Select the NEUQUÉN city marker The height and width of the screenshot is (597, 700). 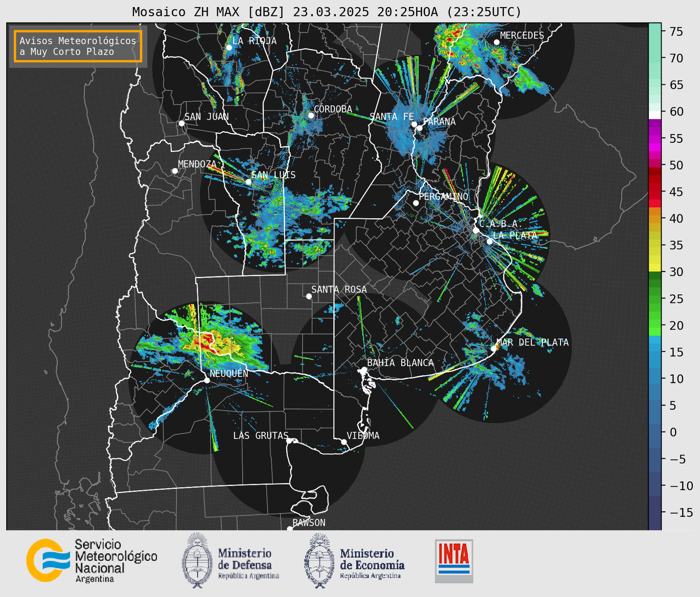tap(207, 380)
